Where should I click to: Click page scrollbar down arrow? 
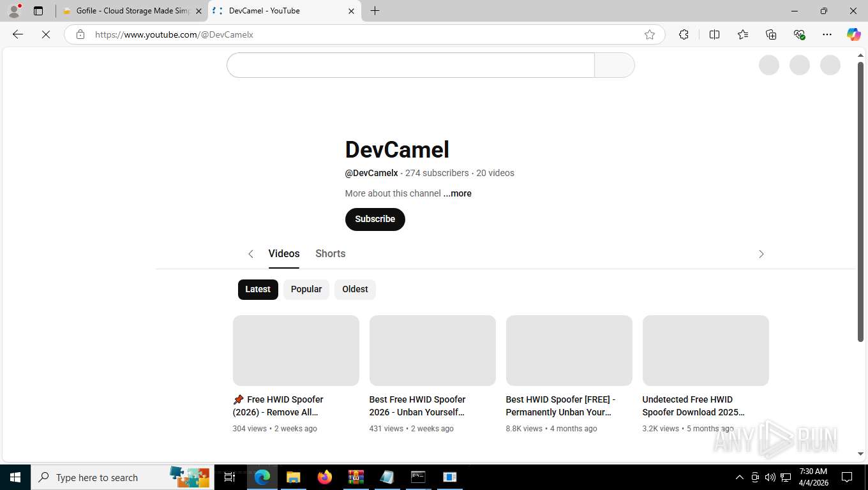[x=860, y=454]
